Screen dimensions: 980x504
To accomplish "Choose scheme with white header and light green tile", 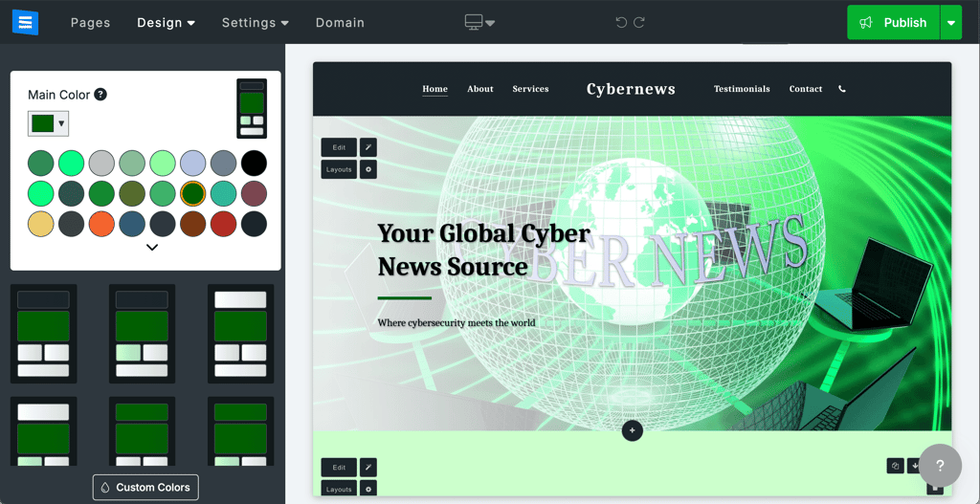I will (x=43, y=431).
